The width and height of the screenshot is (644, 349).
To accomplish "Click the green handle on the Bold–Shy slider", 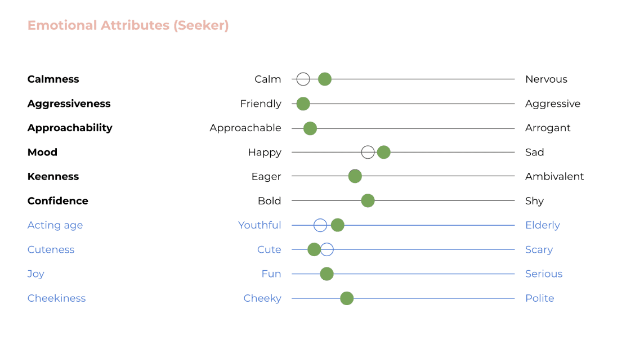I will [x=368, y=201].
